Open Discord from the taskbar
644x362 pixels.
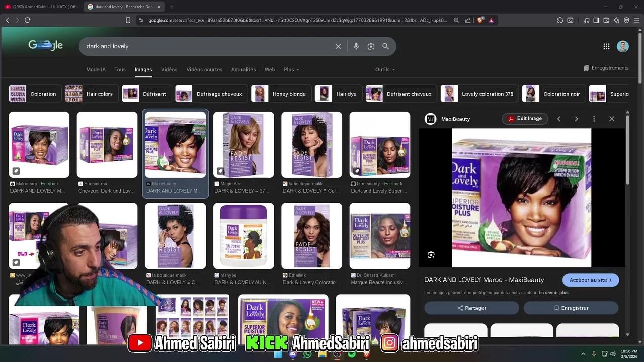tap(293, 354)
